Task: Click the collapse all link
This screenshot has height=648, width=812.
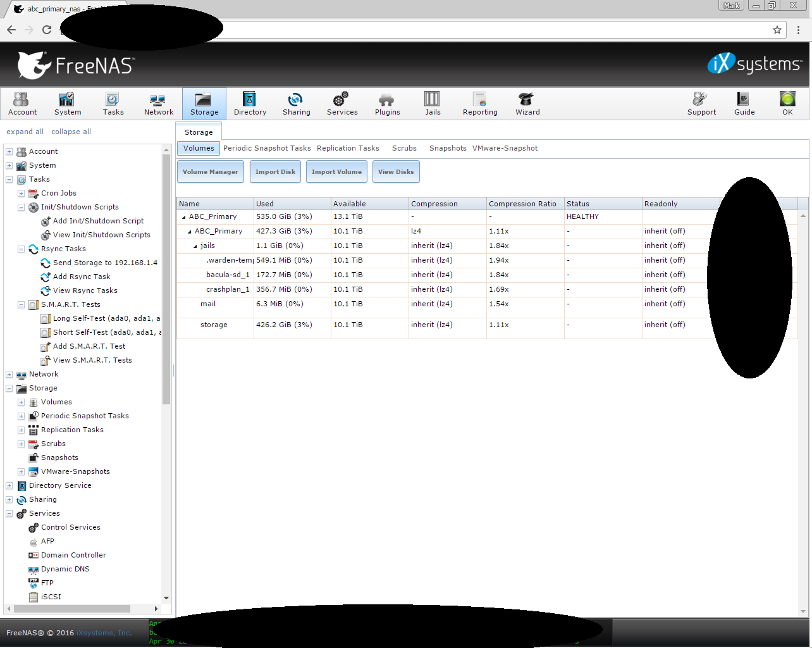Action: [x=71, y=132]
